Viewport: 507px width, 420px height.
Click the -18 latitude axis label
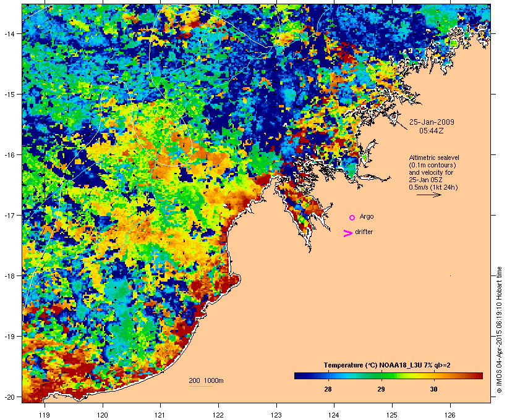(9, 275)
